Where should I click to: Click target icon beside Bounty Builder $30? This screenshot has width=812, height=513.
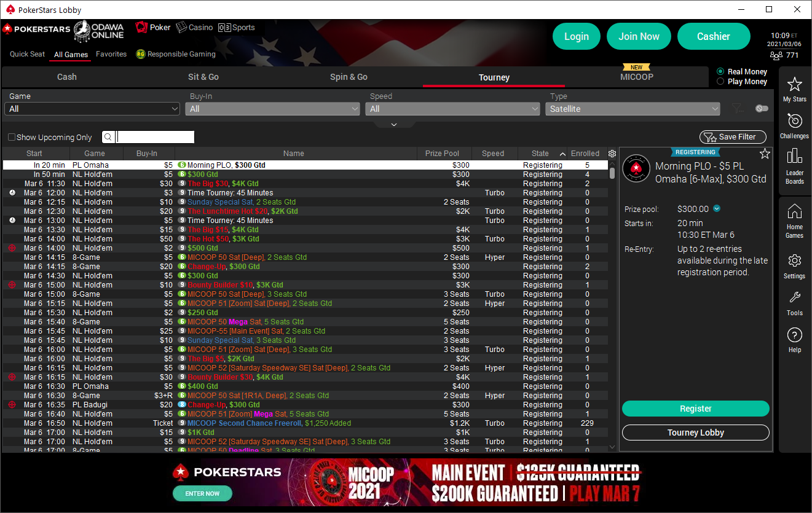point(12,377)
